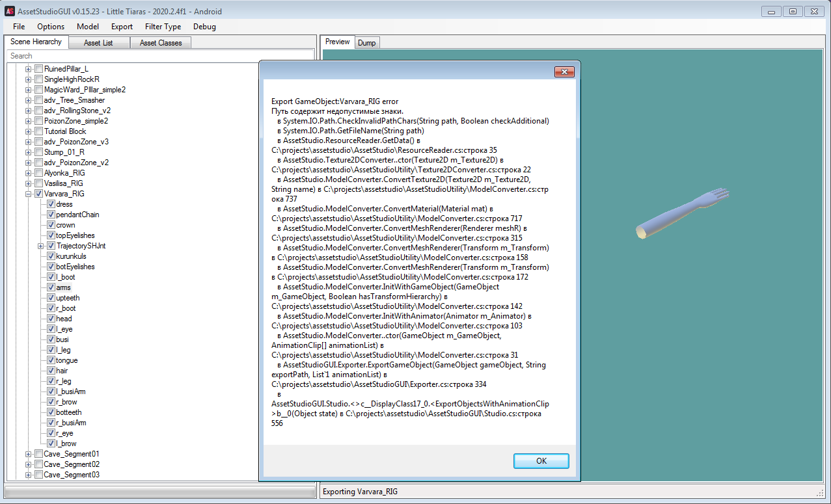
Task: Disable the tongue checkbox
Action: pos(50,360)
